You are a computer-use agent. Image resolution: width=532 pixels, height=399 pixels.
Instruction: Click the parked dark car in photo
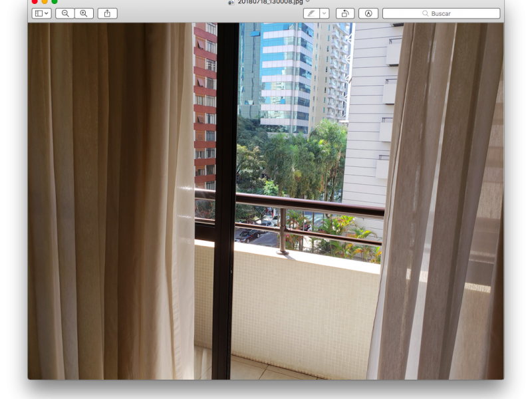249,235
